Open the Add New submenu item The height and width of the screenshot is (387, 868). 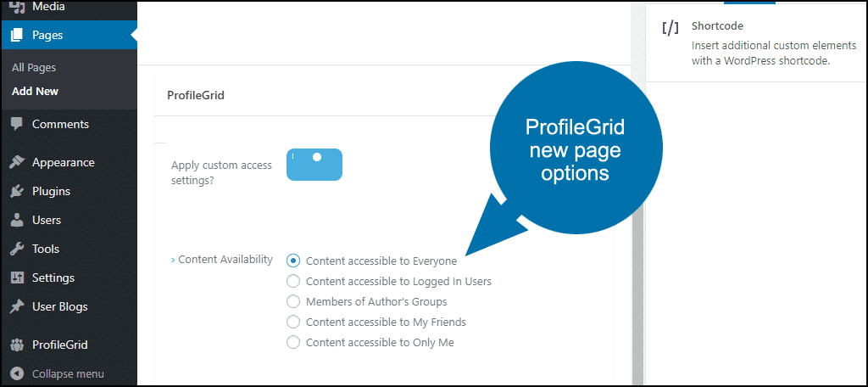coord(35,92)
